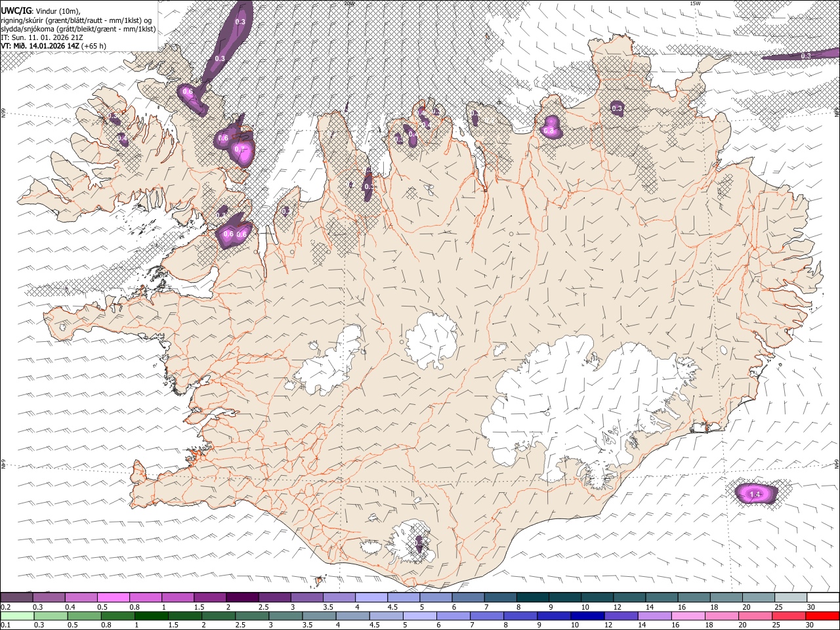Pick the pale grey 25 swatch, upper row
The width and height of the screenshot is (840, 630).
791,598
